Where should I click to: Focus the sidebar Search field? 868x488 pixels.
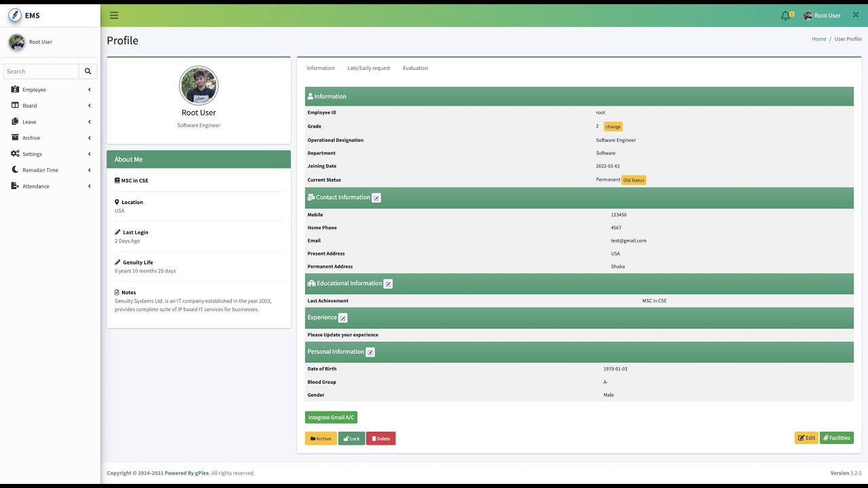(x=41, y=71)
